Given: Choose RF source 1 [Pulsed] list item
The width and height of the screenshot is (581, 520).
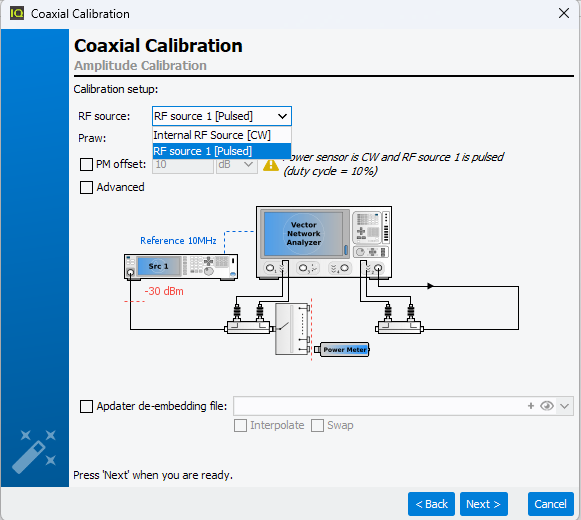Looking at the screenshot, I should coord(222,151).
